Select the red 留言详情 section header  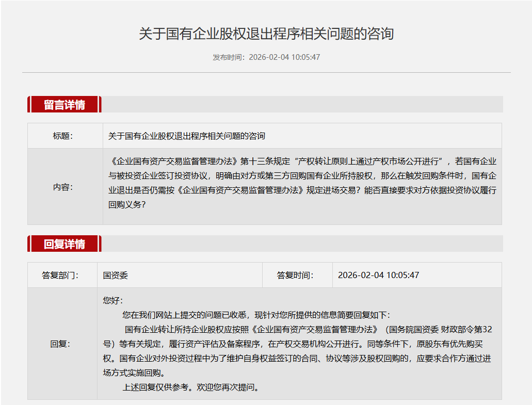pos(64,104)
